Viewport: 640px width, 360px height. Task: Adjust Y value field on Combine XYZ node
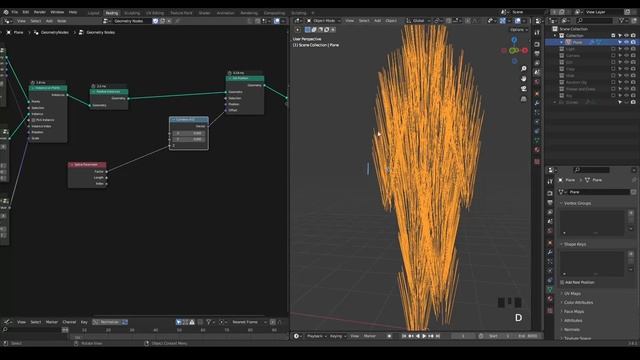(x=189, y=139)
